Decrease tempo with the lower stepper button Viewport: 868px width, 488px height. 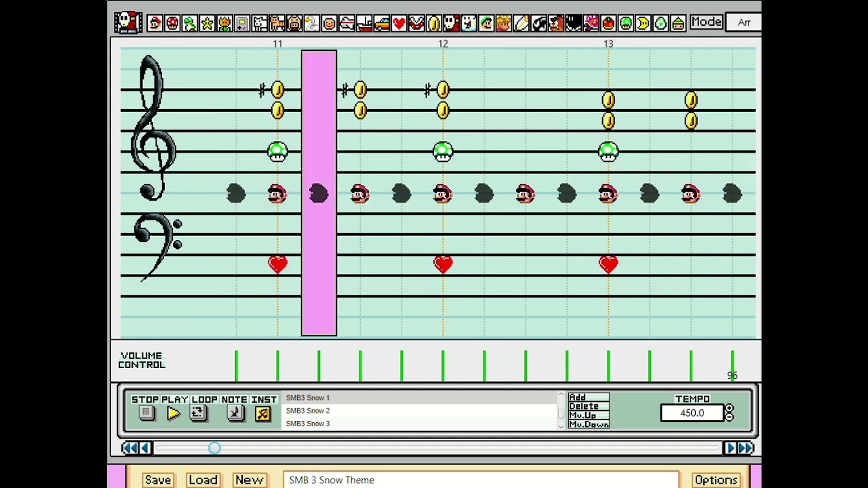coord(729,417)
